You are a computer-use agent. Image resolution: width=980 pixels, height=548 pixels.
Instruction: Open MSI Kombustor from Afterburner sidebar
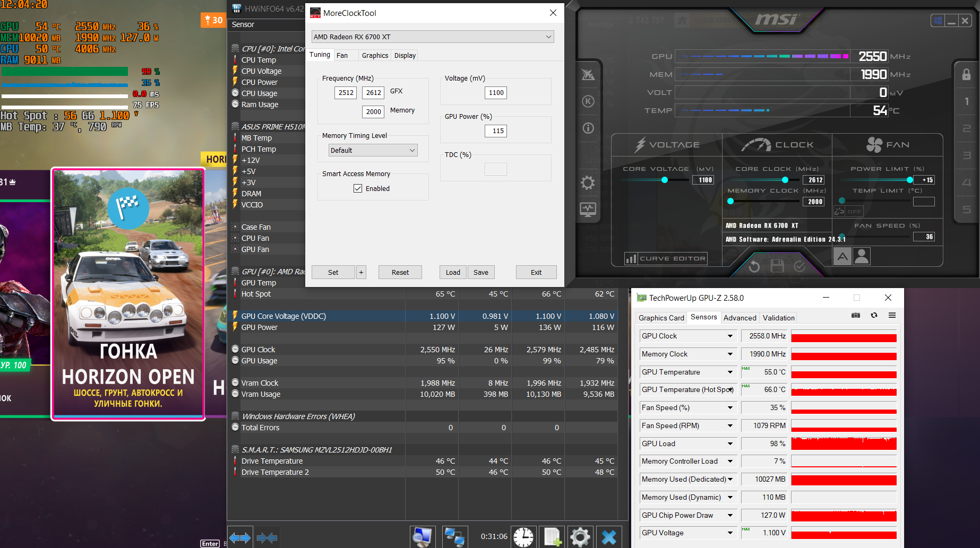(x=588, y=75)
